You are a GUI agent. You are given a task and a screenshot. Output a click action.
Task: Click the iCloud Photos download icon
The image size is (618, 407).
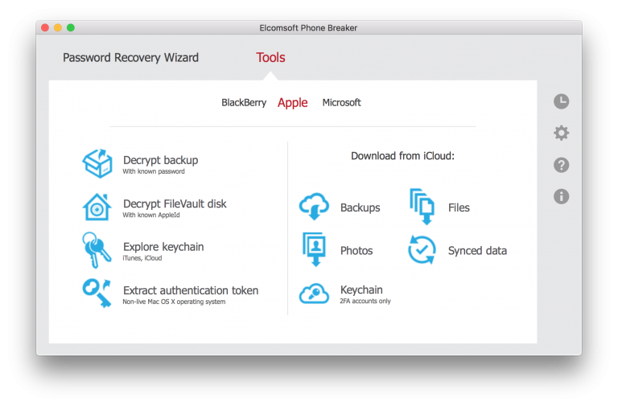point(314,250)
